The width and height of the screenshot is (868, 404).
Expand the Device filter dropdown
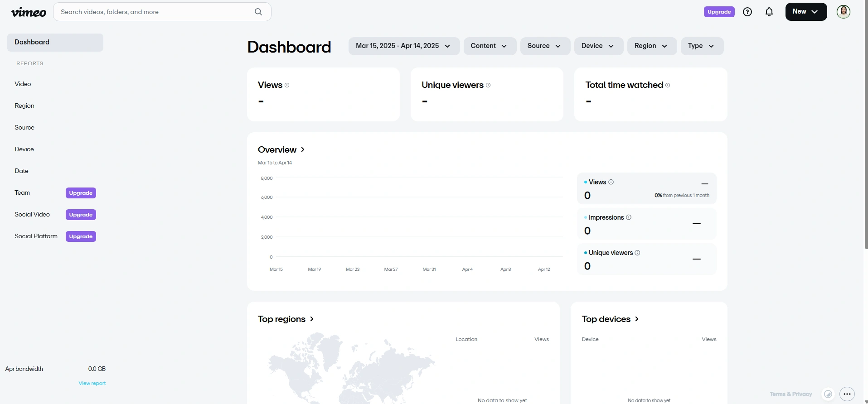(x=599, y=46)
